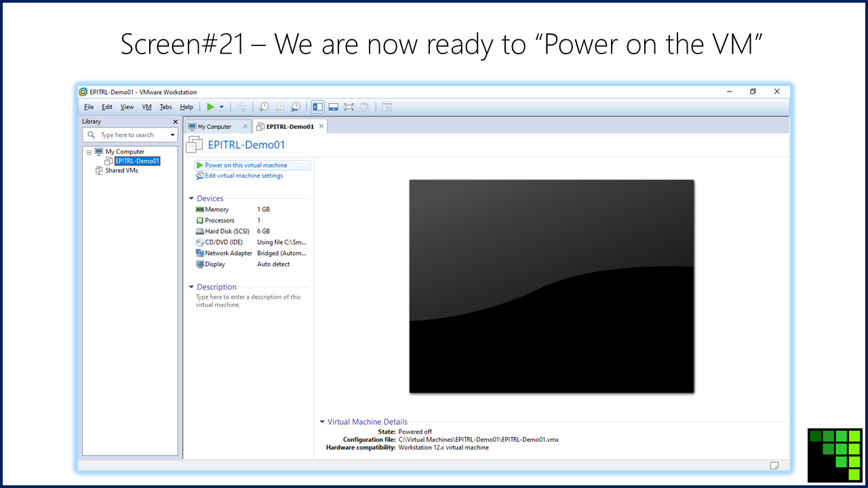Switch to the My Computer tab
This screenshot has height=488, width=868.
tap(214, 127)
